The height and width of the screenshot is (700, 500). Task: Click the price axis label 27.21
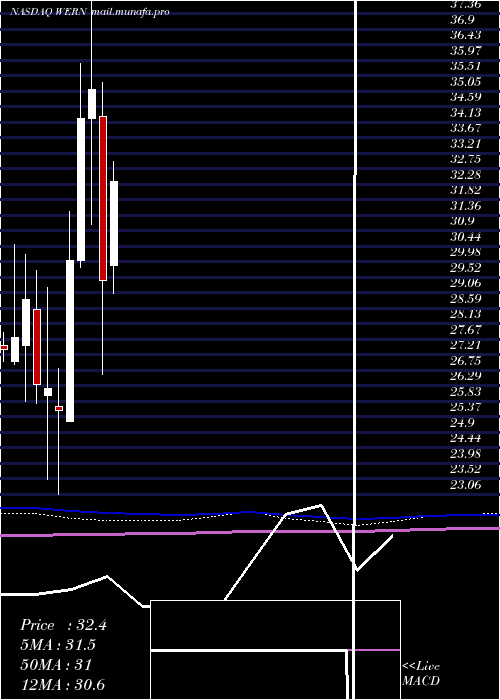[x=466, y=345]
